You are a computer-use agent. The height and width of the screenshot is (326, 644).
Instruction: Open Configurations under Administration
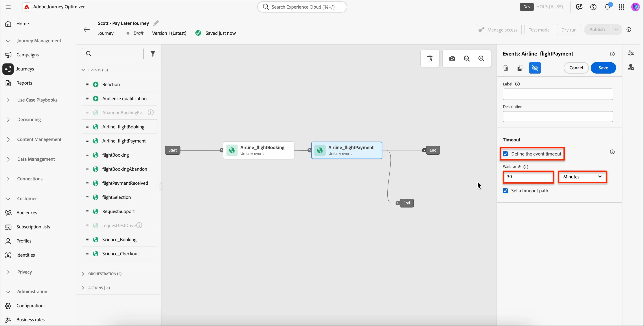[x=31, y=306]
